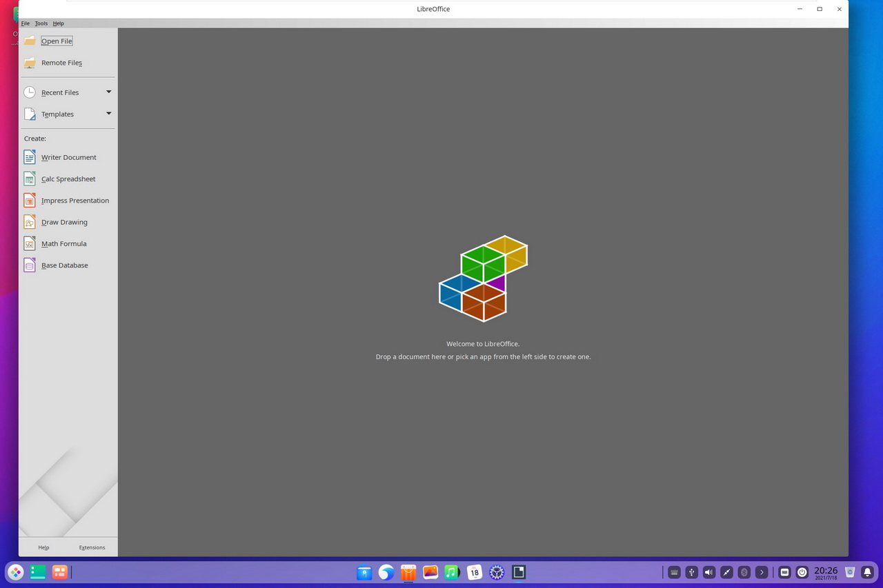Image resolution: width=883 pixels, height=588 pixels.
Task: Open the Remote Files folder icon
Action: click(30, 63)
